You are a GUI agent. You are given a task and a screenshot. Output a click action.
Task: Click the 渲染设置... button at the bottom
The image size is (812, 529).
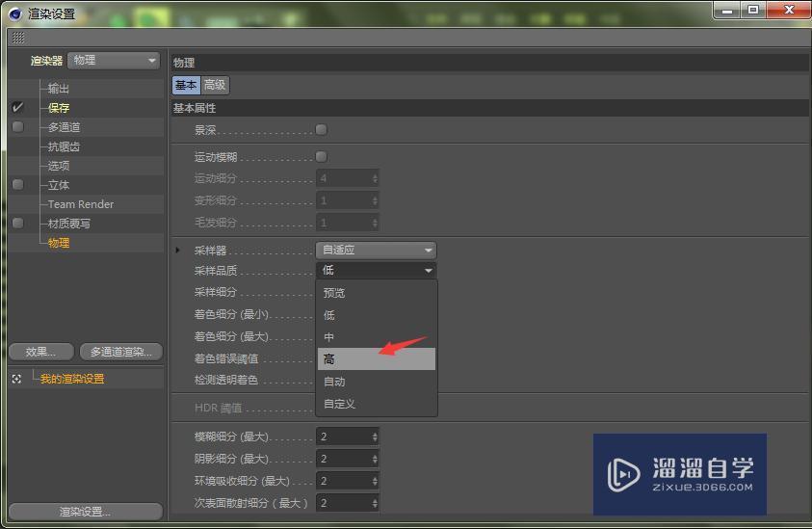(86, 512)
